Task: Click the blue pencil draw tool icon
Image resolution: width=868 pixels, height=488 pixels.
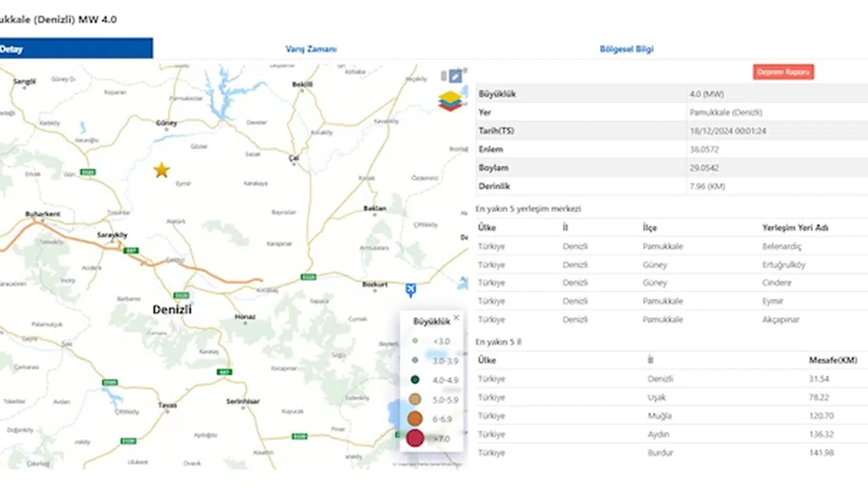Action: pyautogui.click(x=456, y=76)
